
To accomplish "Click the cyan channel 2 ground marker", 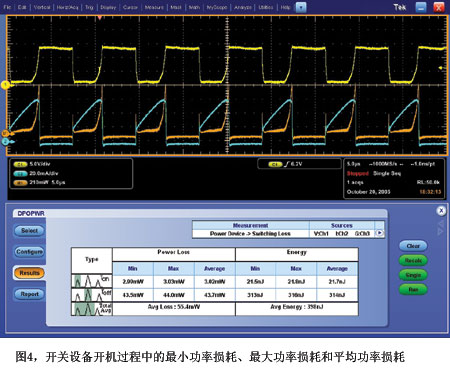I will tap(5, 142).
